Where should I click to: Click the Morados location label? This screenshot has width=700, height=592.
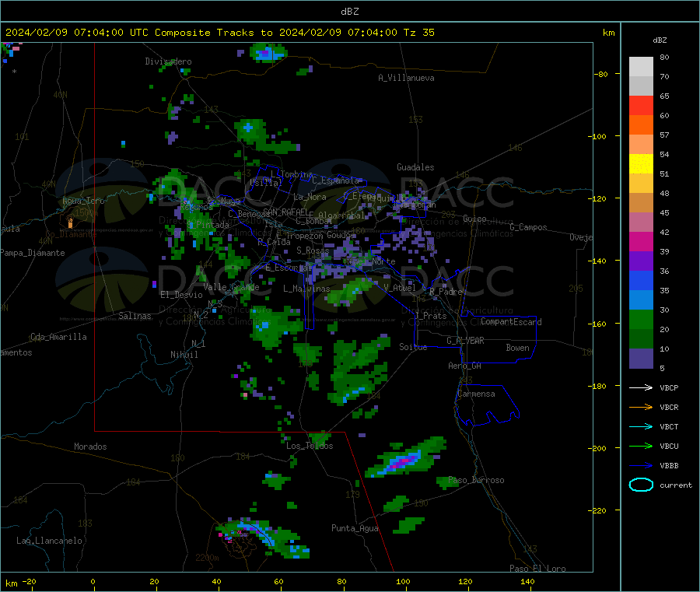coord(90,447)
